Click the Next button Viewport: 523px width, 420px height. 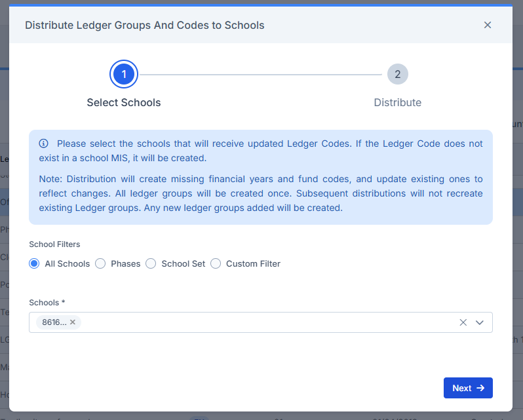(468, 388)
